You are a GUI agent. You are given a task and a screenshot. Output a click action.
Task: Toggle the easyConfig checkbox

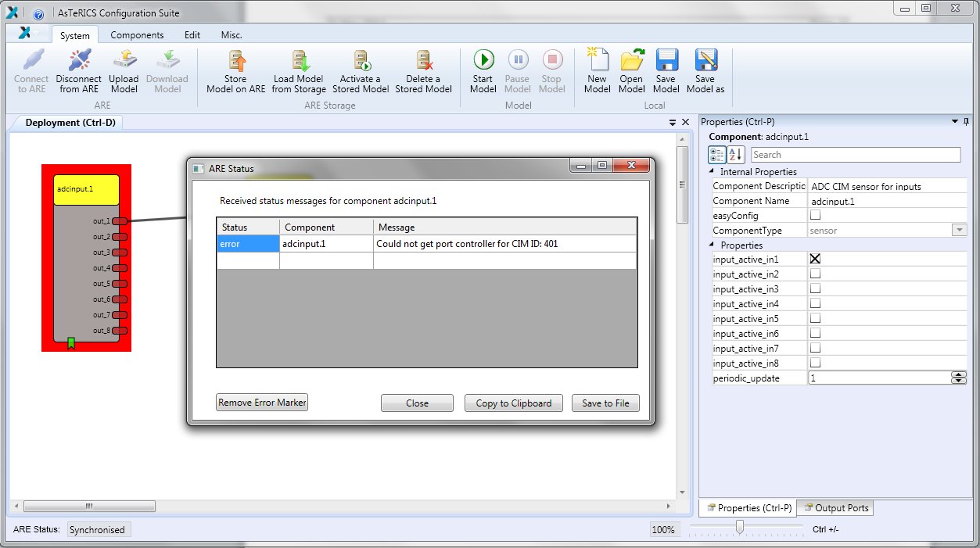[x=815, y=215]
